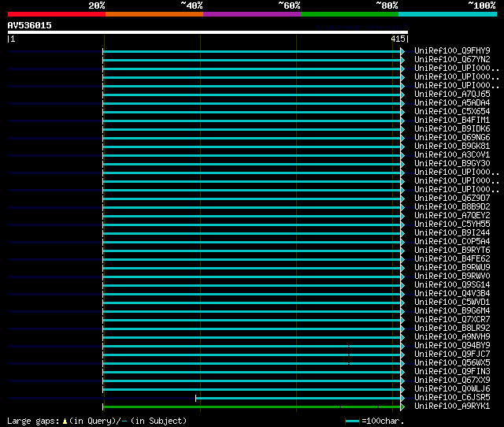
Task: Click the UniRef100_A9NVH9 label
Action: tap(452, 337)
